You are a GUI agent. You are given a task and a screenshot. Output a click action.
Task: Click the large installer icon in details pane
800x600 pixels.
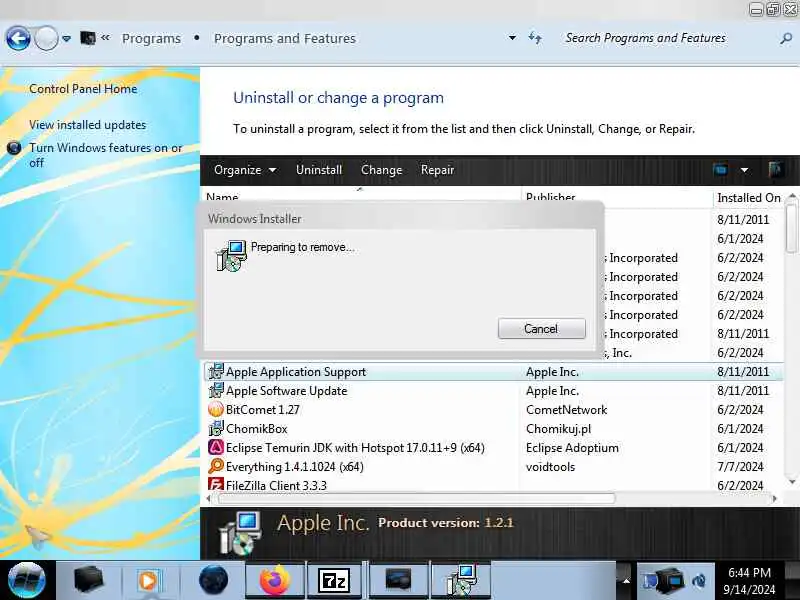point(240,533)
